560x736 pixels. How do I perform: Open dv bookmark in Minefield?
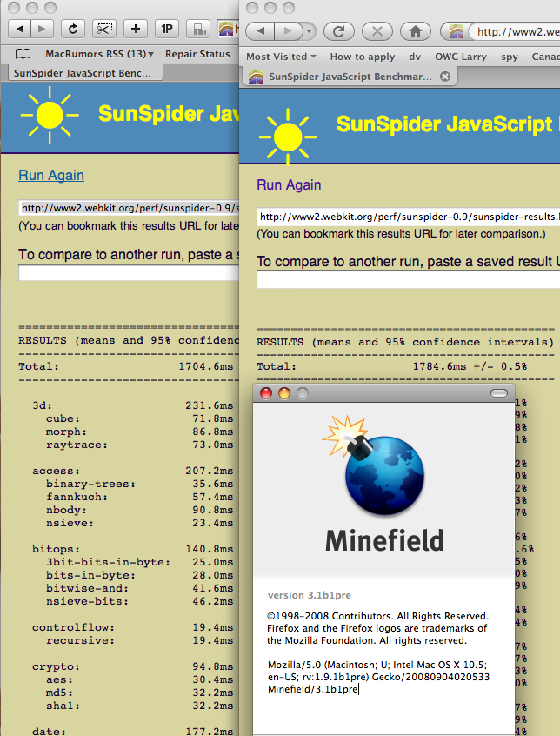coord(415,57)
